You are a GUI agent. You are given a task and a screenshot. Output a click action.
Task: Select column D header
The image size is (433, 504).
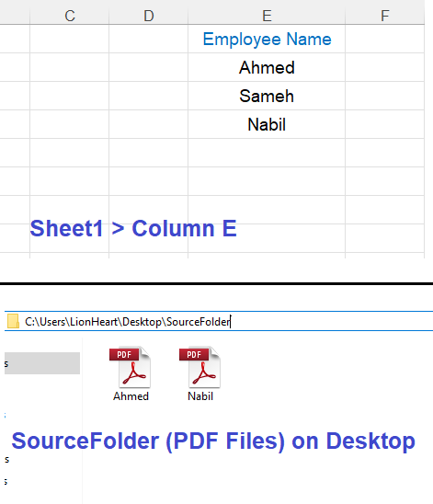(148, 16)
